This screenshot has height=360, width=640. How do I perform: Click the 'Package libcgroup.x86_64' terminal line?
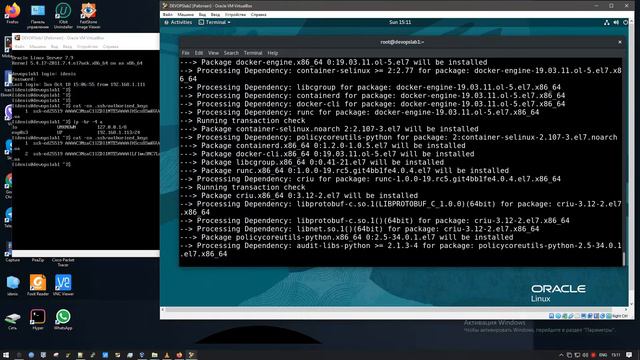tap(311, 162)
